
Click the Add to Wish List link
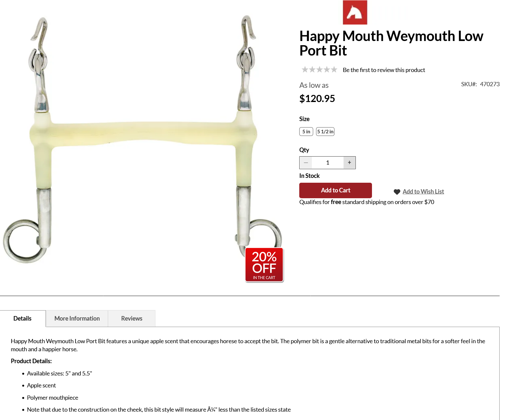coord(423,192)
